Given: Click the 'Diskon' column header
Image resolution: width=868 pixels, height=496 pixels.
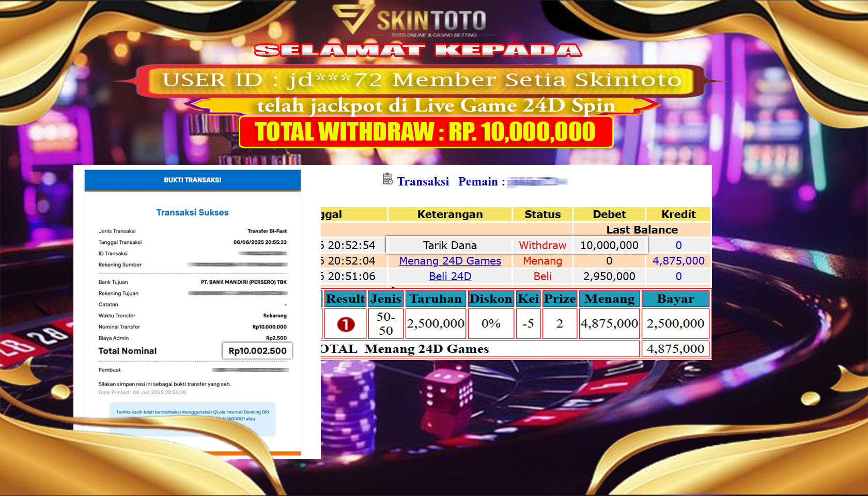Looking at the screenshot, I should click(x=490, y=299).
